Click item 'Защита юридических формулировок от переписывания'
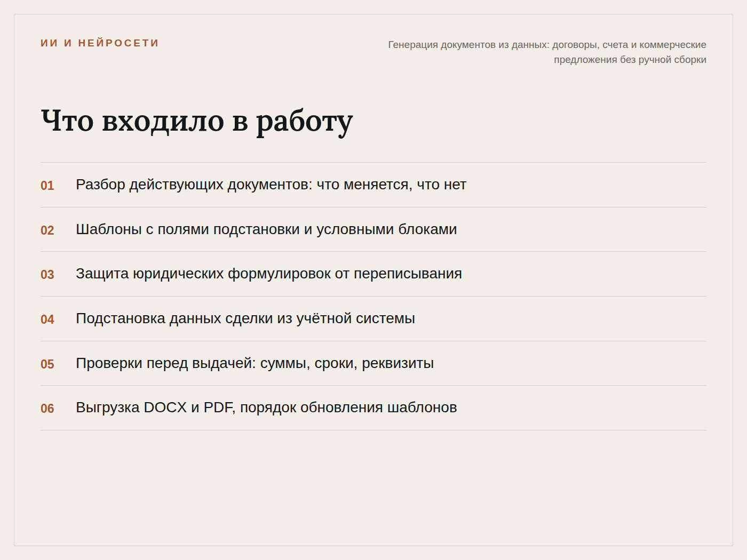Viewport: 747px width, 560px height. 269,274
